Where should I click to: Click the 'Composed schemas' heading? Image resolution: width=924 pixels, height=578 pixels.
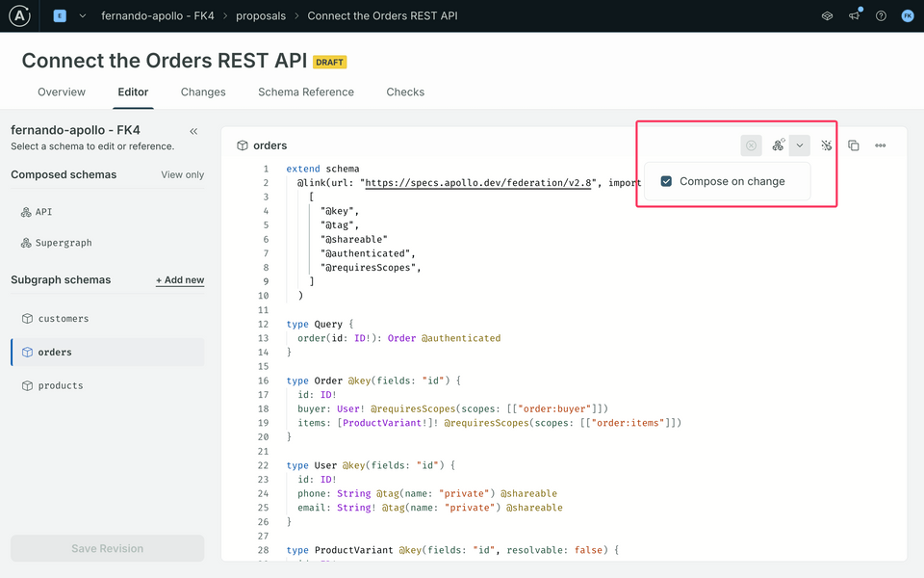point(64,174)
